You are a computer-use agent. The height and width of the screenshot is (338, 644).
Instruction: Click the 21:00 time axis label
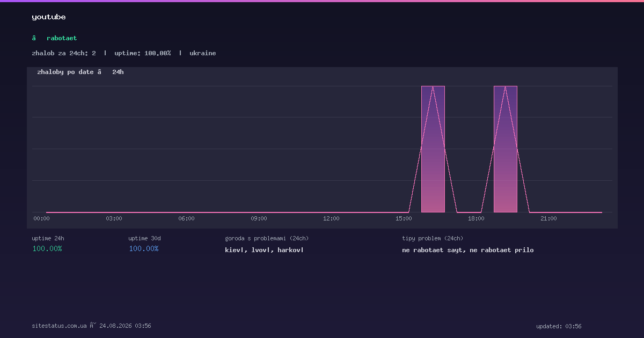coord(548,218)
